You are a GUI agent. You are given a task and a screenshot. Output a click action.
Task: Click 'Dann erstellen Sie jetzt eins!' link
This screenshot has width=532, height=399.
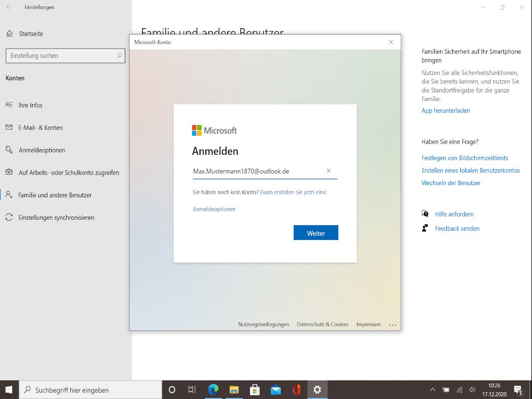pyautogui.click(x=293, y=192)
